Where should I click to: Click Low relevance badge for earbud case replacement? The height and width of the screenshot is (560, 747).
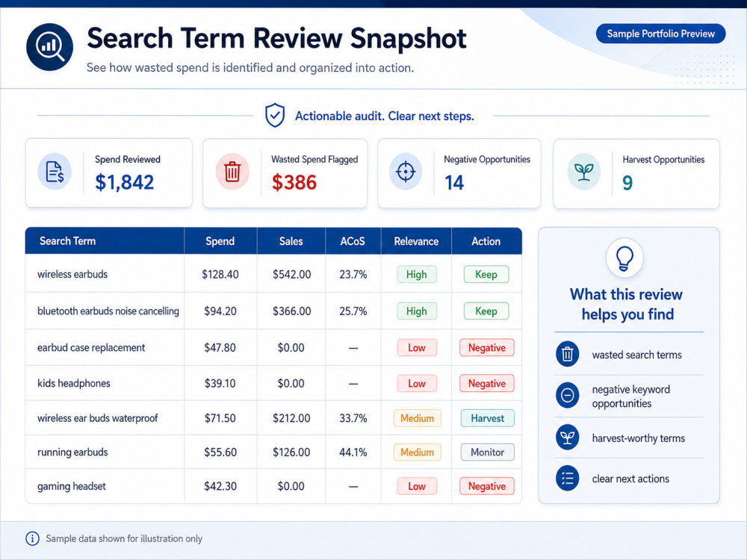[417, 348]
